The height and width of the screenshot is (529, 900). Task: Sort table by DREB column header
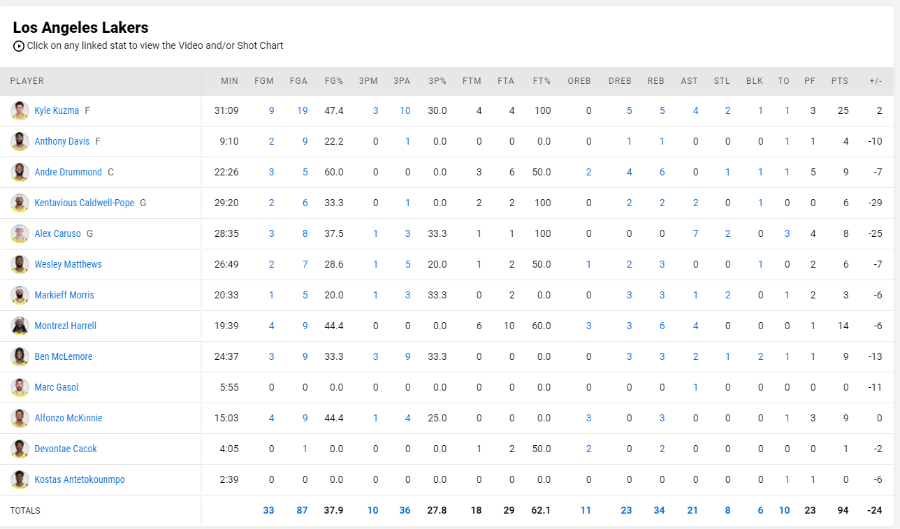coord(620,81)
